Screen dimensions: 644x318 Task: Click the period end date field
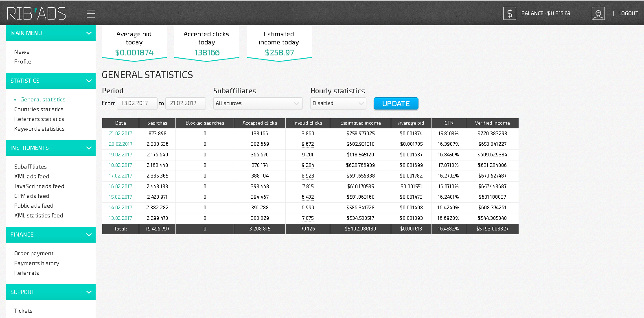tap(185, 103)
